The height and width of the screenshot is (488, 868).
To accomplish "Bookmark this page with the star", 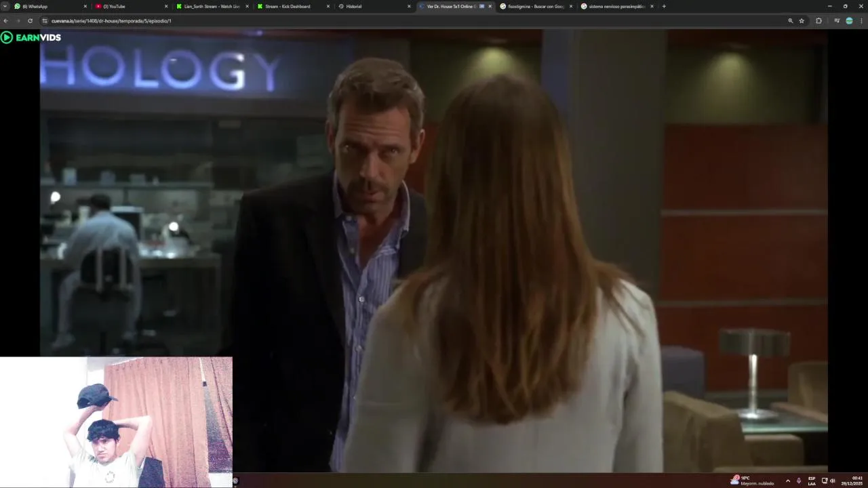I will pyautogui.click(x=802, y=21).
